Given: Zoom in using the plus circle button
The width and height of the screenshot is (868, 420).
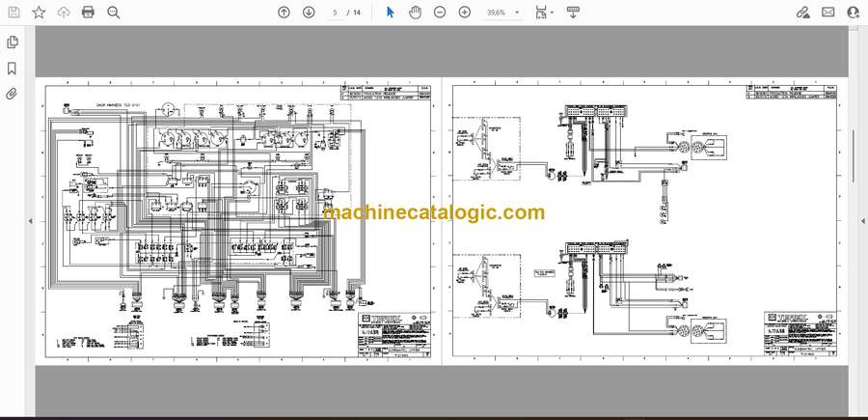Looking at the screenshot, I should click(x=465, y=13).
